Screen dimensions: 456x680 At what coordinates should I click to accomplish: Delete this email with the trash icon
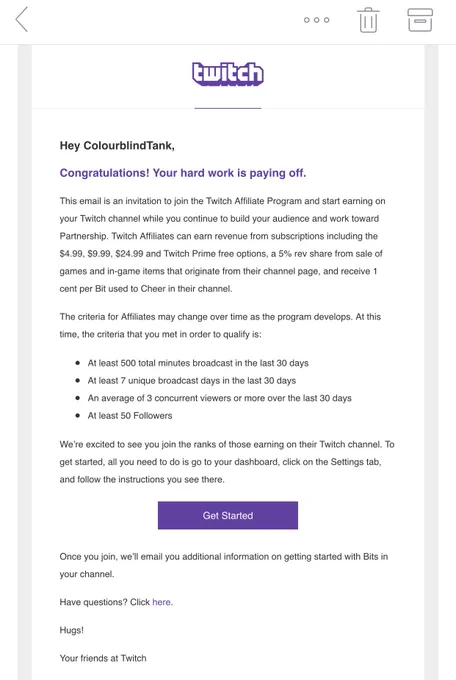pyautogui.click(x=368, y=20)
